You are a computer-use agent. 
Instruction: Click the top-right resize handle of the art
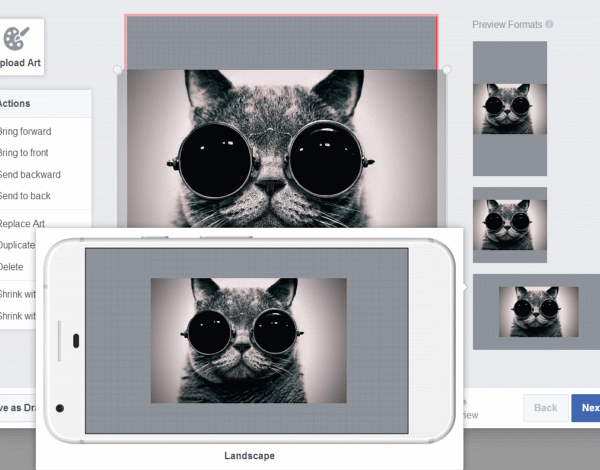click(x=447, y=70)
